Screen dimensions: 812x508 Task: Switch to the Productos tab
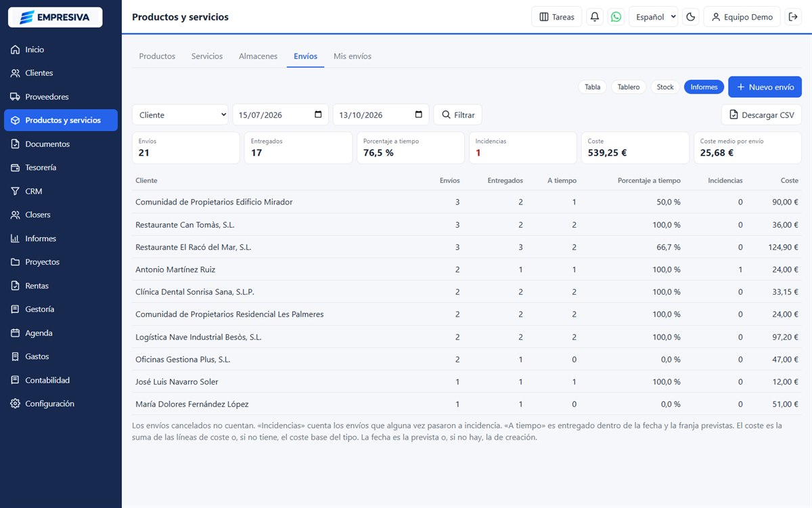coord(157,56)
